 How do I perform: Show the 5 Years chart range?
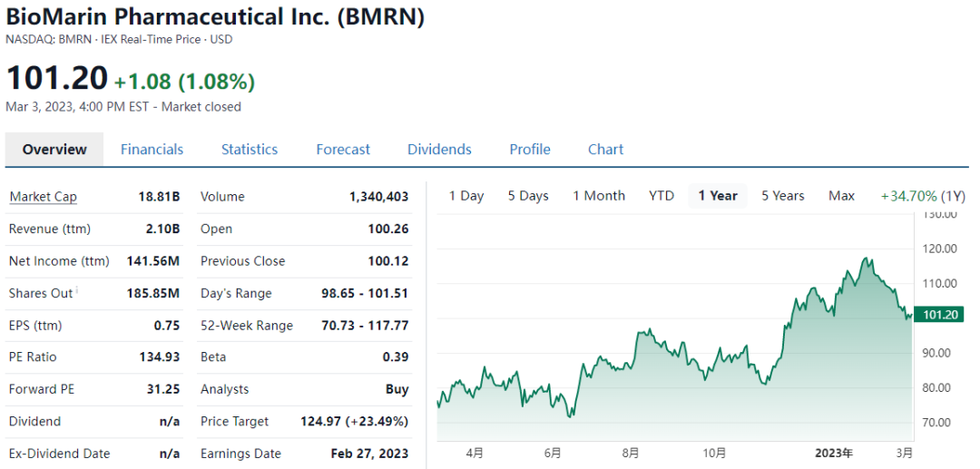(782, 196)
